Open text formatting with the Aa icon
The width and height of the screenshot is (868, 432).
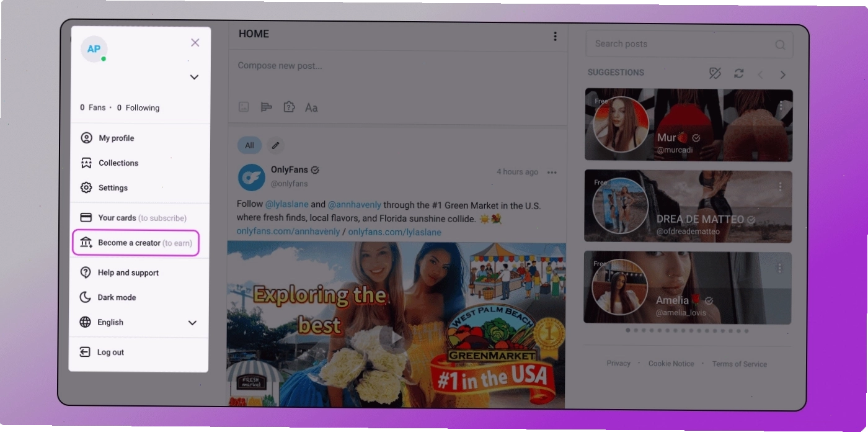[x=311, y=107]
